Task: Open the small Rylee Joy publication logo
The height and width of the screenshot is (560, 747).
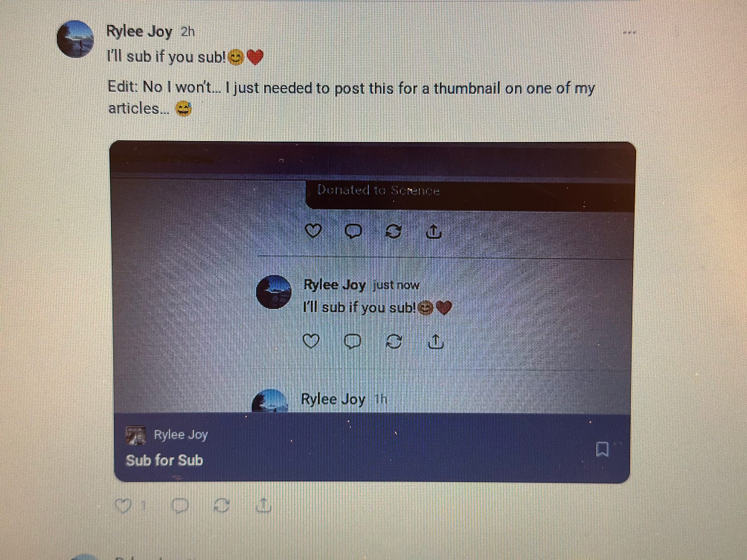Action: pyautogui.click(x=136, y=435)
